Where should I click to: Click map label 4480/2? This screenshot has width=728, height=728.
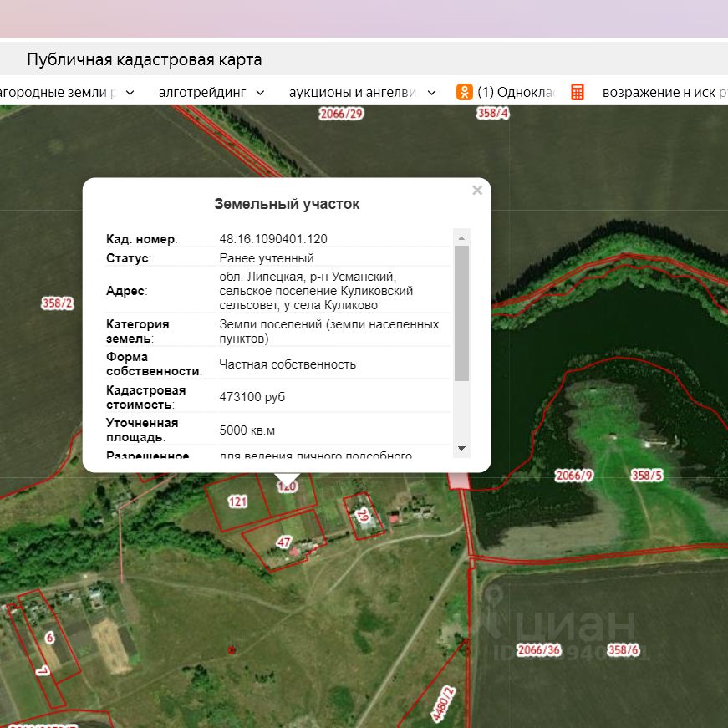443,704
